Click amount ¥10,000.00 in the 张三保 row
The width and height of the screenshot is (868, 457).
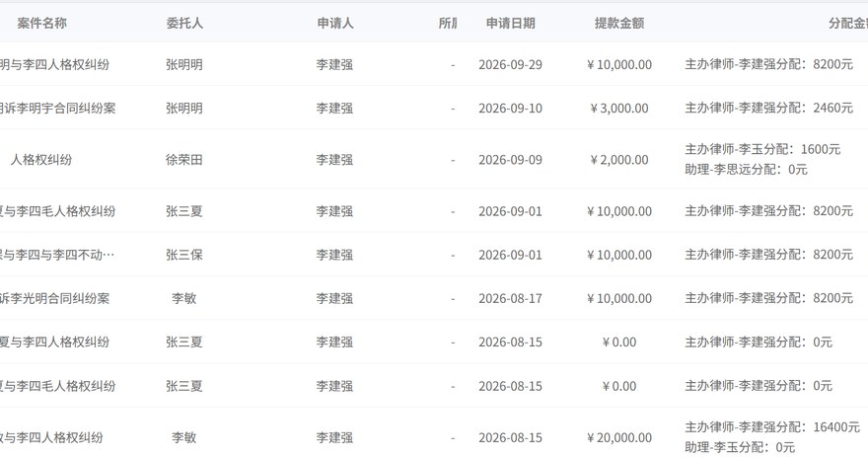point(619,255)
